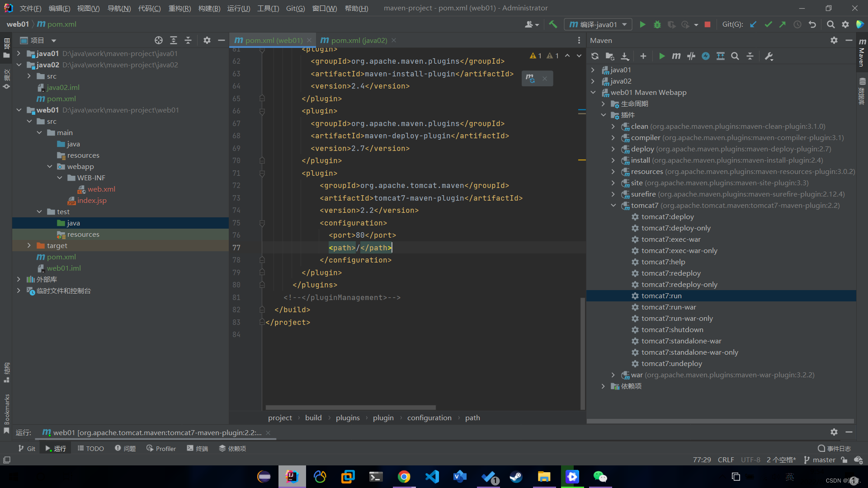The height and width of the screenshot is (488, 868).
Task: Collapse java02 module in Project tree
Action: pos(19,65)
